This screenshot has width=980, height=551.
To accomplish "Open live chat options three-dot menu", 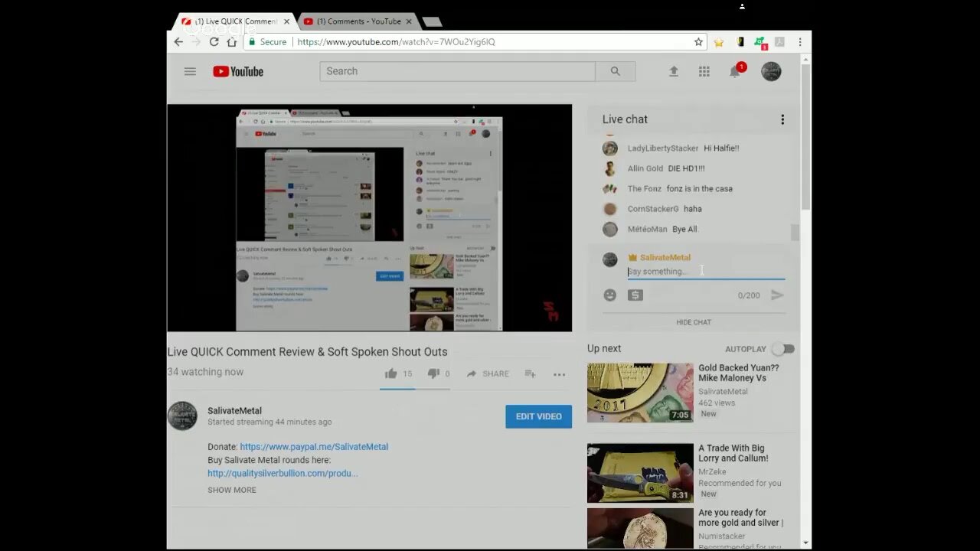I will click(782, 119).
